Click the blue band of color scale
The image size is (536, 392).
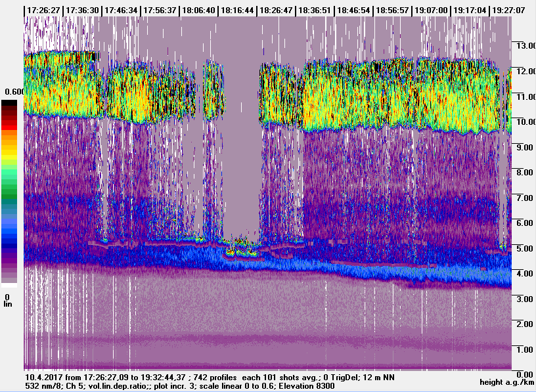(9, 230)
